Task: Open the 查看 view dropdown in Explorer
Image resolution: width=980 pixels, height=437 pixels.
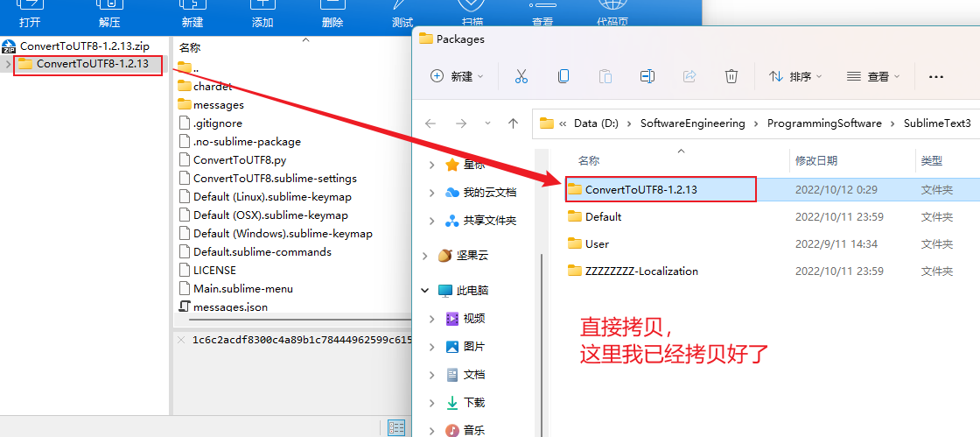Action: (x=873, y=76)
